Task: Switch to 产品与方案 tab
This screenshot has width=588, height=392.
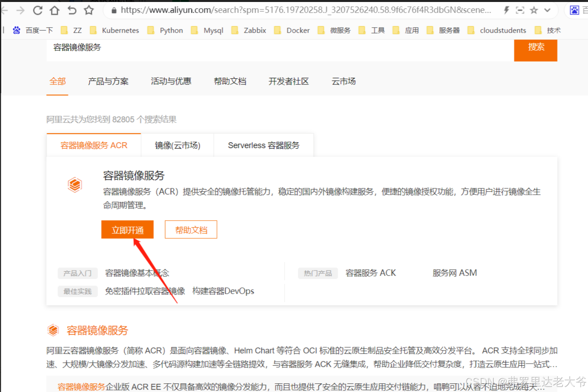Action: point(108,81)
